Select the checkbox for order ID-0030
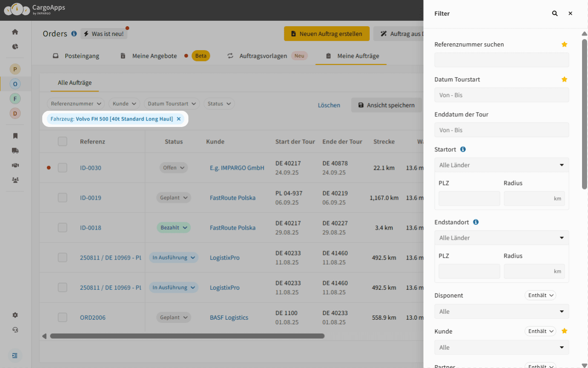The image size is (588, 368). 62,168
